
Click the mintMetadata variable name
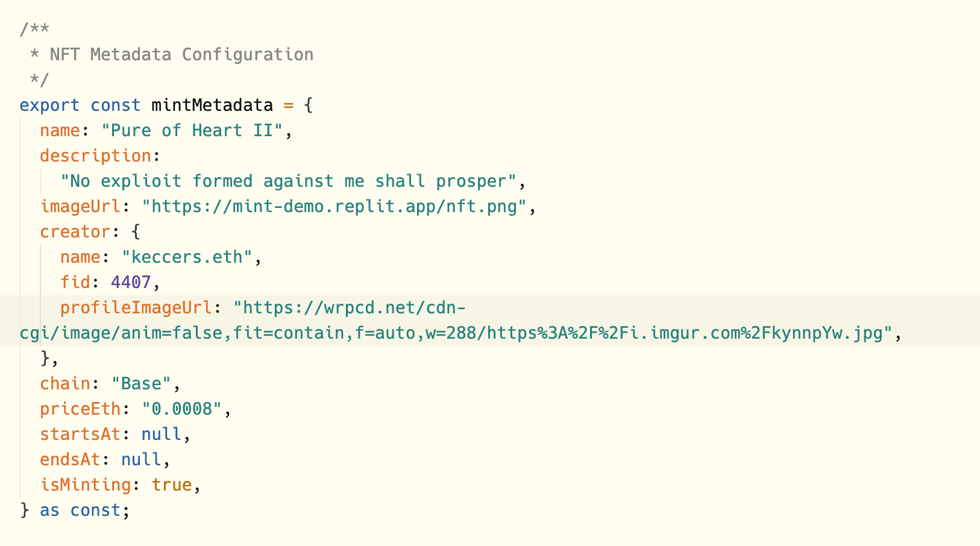pyautogui.click(x=212, y=105)
